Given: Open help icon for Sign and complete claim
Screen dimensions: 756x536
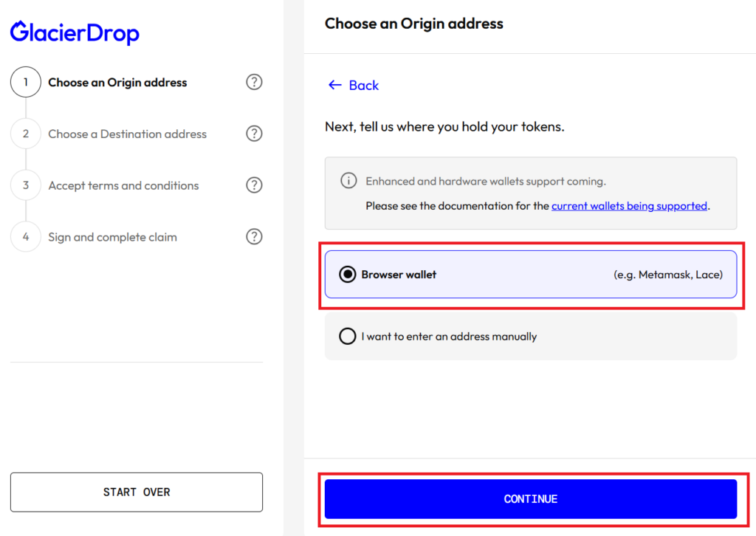Looking at the screenshot, I should [254, 237].
